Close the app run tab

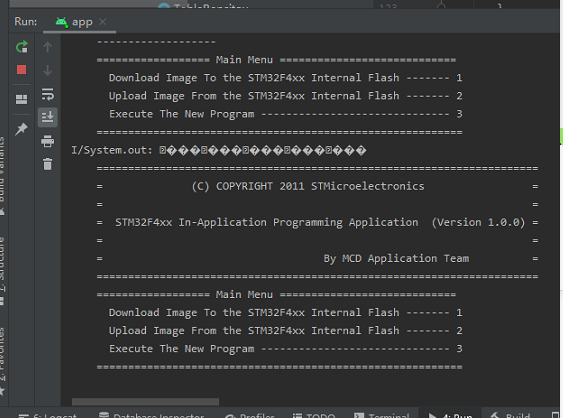(x=103, y=22)
